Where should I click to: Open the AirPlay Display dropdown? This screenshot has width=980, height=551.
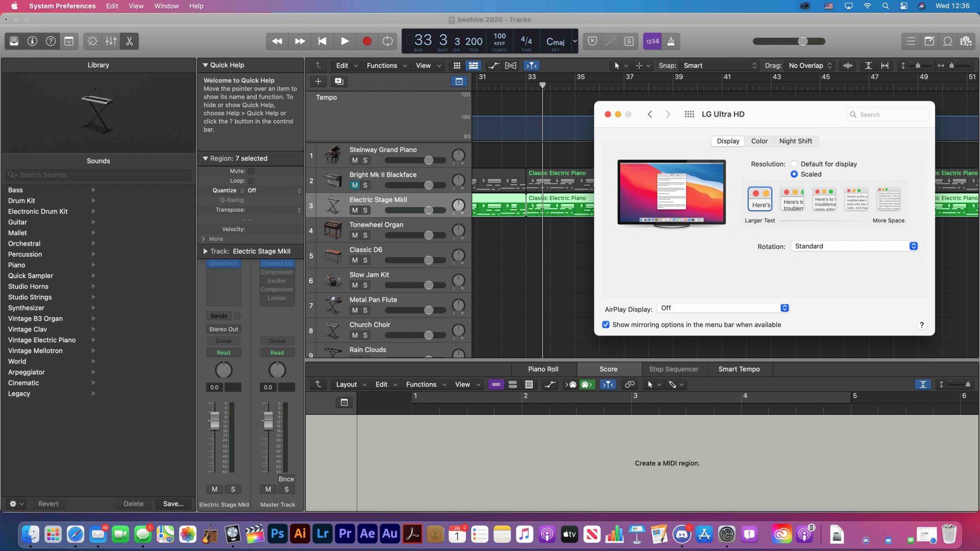coord(723,308)
